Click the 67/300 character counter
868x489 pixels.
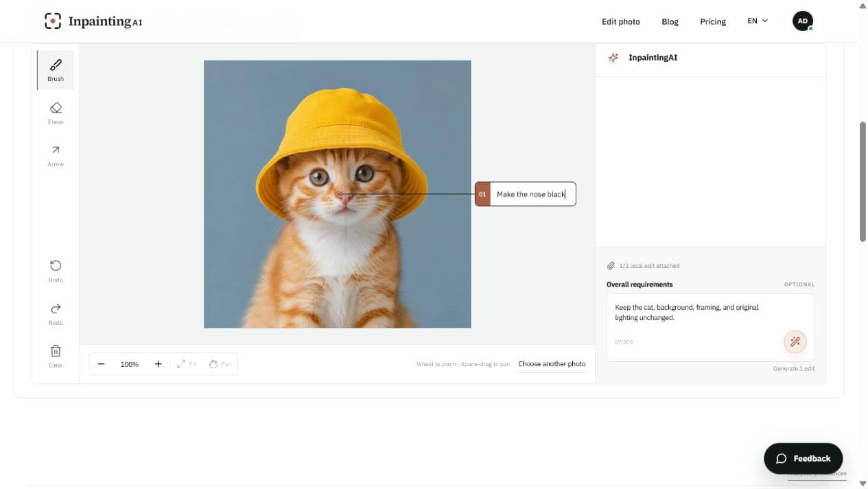(x=624, y=342)
